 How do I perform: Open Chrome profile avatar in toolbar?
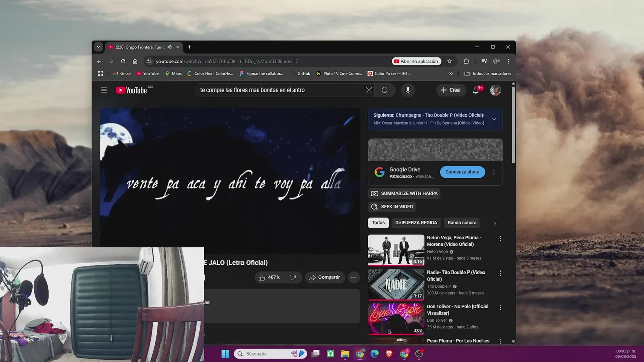click(x=497, y=61)
